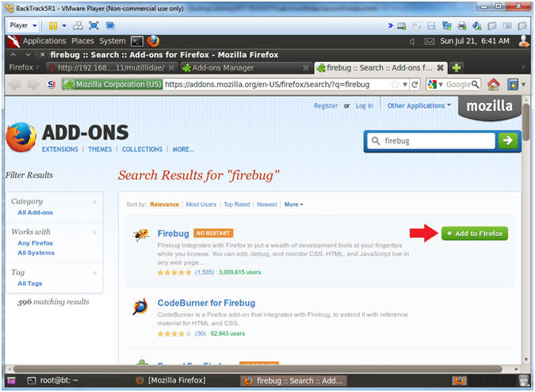Close the firebug Search tab
Image resolution: width=535 pixels, height=392 pixels.
[441, 68]
